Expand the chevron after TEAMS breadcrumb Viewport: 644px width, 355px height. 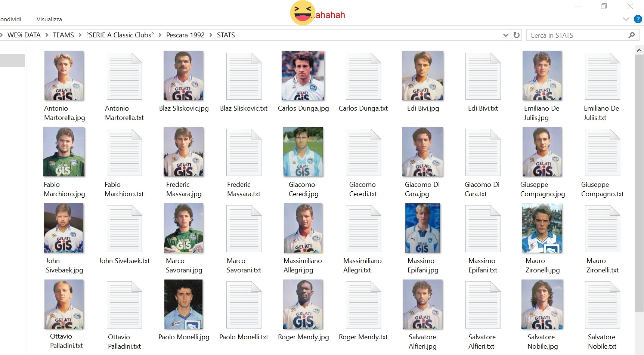point(80,35)
